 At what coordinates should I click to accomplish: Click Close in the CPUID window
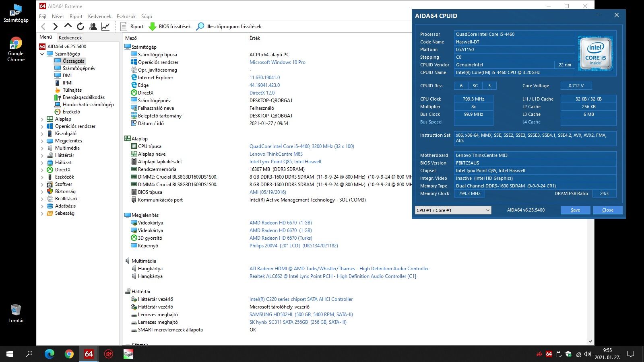[x=608, y=210]
